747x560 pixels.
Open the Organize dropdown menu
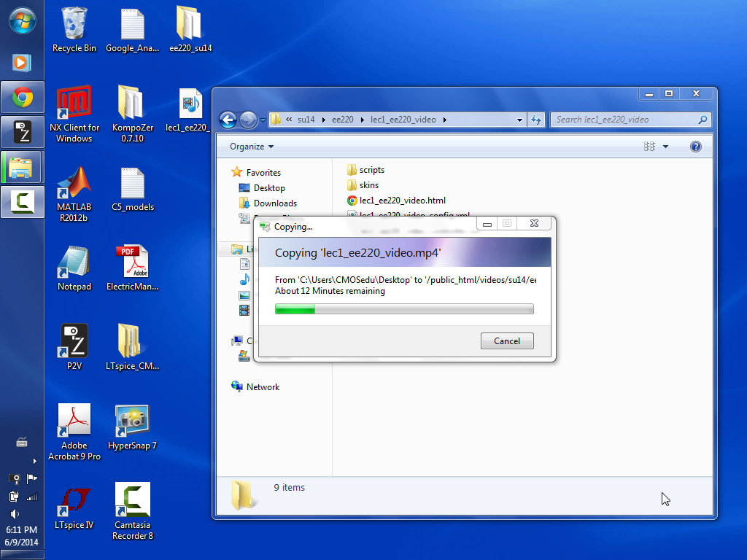pyautogui.click(x=252, y=147)
